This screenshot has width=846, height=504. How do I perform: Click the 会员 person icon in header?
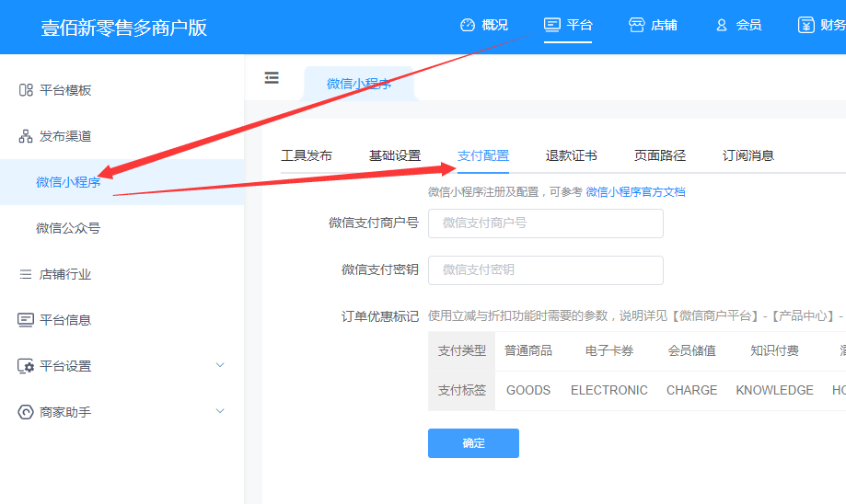[x=722, y=25]
